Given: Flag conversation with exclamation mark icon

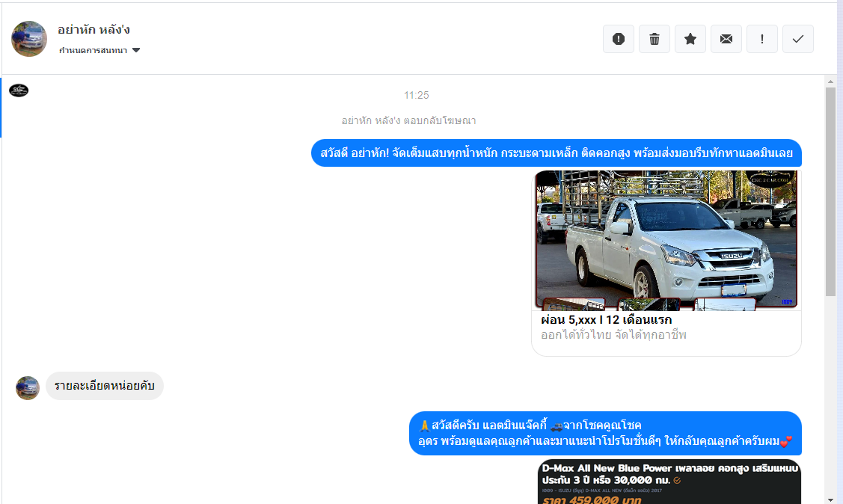Looking at the screenshot, I should tap(761, 39).
